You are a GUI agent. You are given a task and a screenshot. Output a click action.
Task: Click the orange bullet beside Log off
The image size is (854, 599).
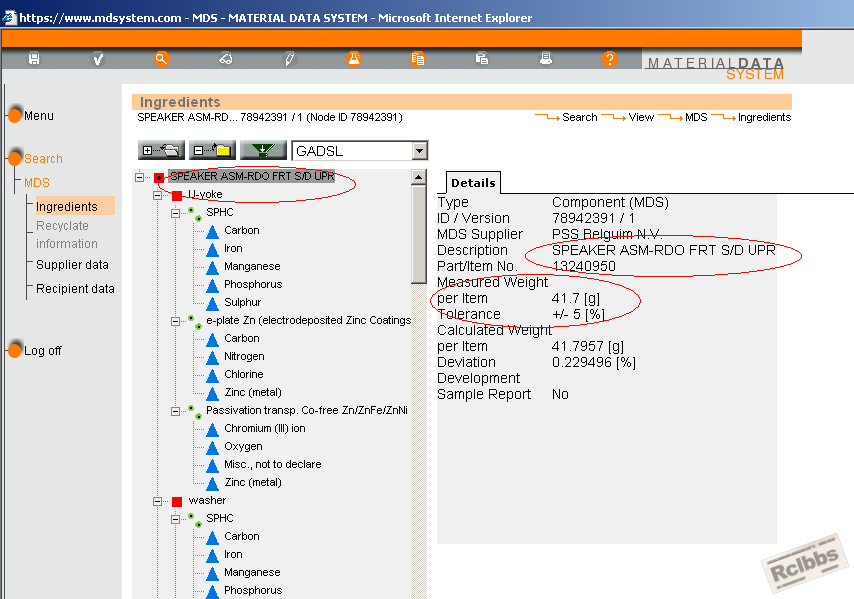coord(15,349)
